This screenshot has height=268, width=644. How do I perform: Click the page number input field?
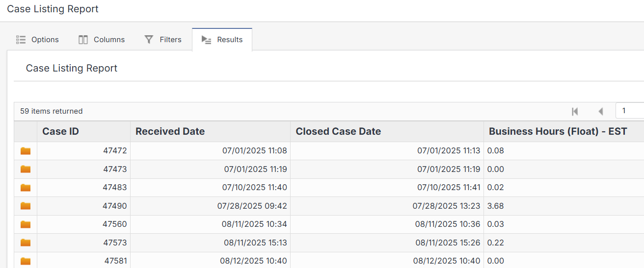(630, 111)
